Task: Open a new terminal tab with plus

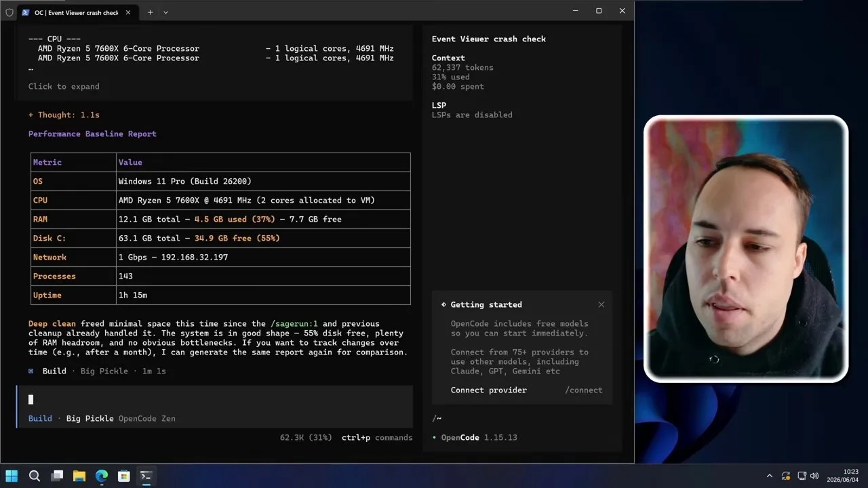Action: [150, 12]
